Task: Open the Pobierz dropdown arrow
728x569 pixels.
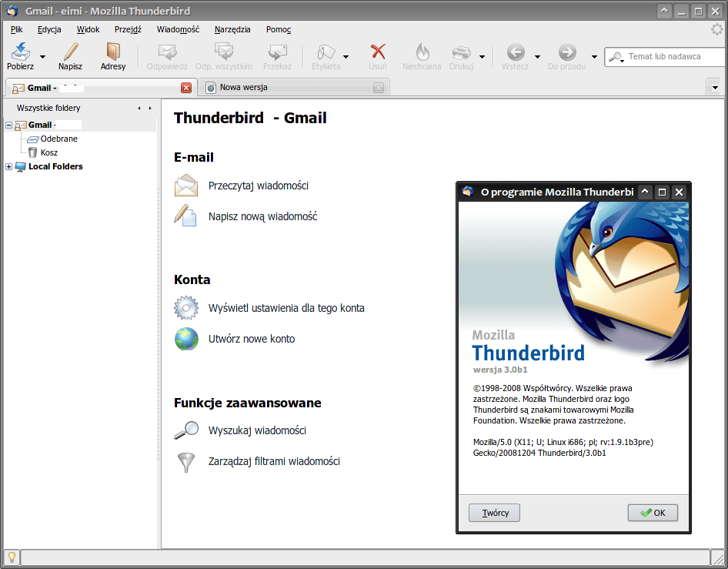Action: [43, 57]
